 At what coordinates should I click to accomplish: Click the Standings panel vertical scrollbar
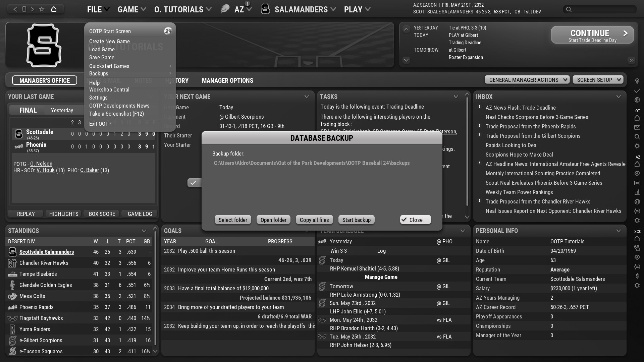coord(155,288)
